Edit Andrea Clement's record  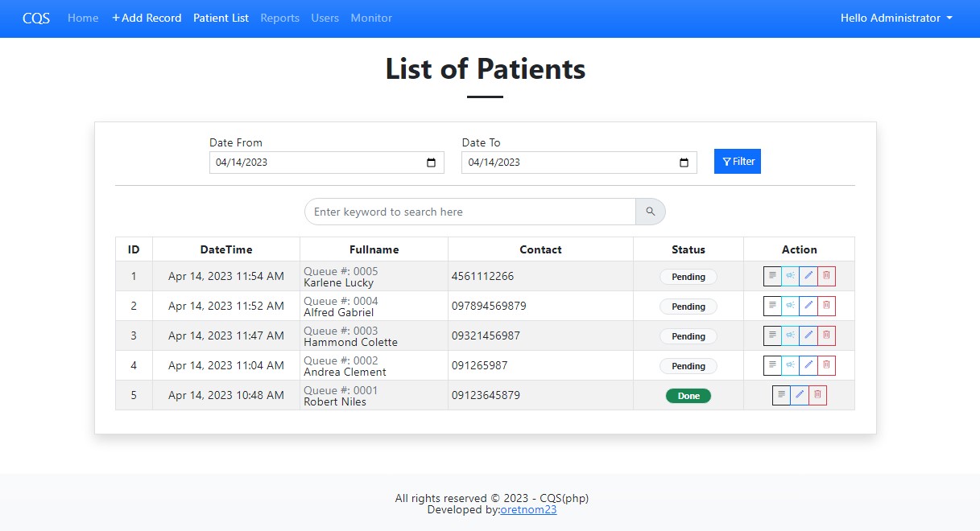(808, 365)
